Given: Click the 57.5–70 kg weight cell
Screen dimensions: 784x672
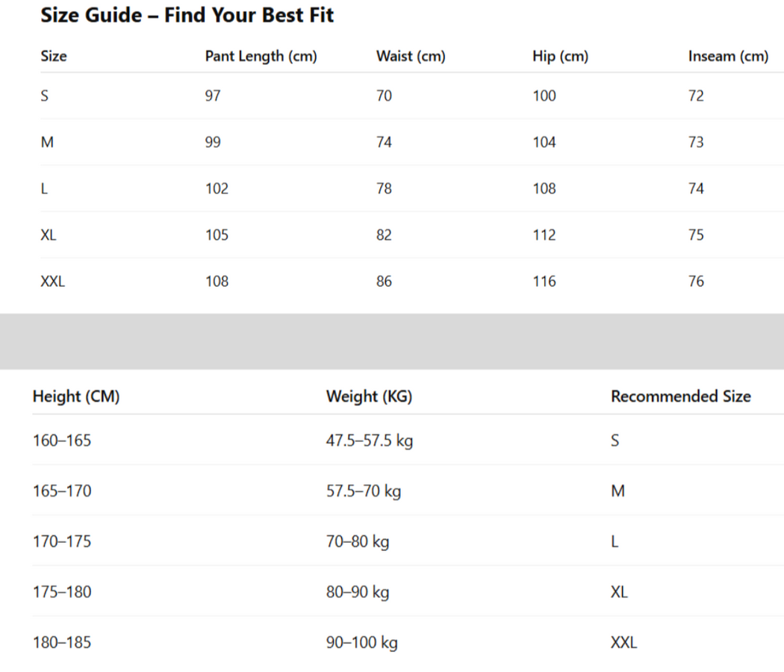Looking at the screenshot, I should pyautogui.click(x=364, y=491).
